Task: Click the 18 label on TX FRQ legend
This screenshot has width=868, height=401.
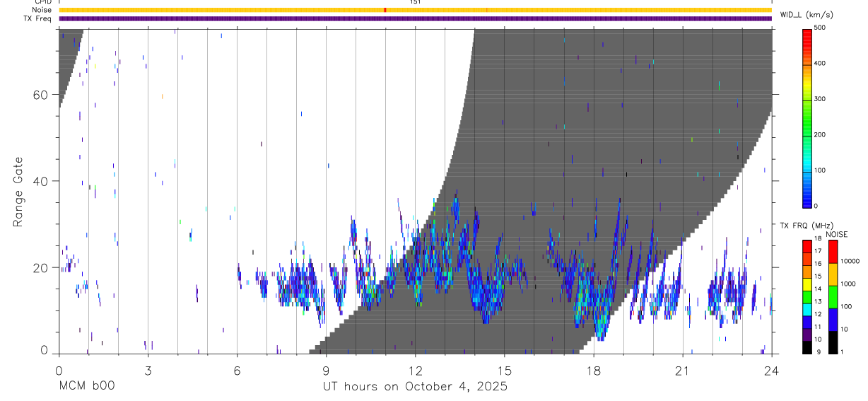Action: point(819,239)
